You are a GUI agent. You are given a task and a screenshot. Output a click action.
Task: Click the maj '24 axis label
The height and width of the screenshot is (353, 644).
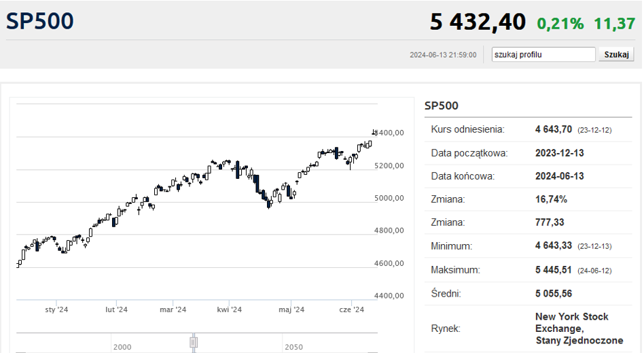[291, 309]
